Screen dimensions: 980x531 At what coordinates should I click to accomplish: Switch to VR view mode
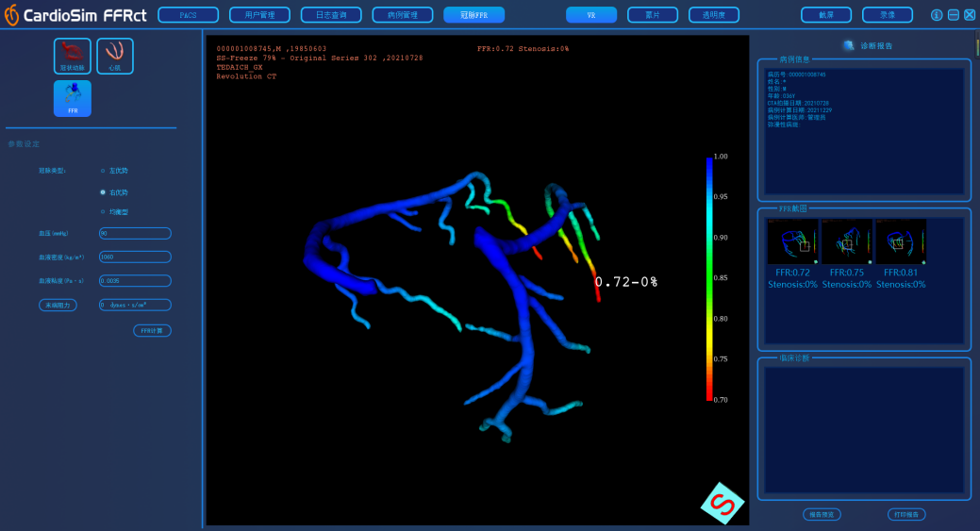coord(591,15)
